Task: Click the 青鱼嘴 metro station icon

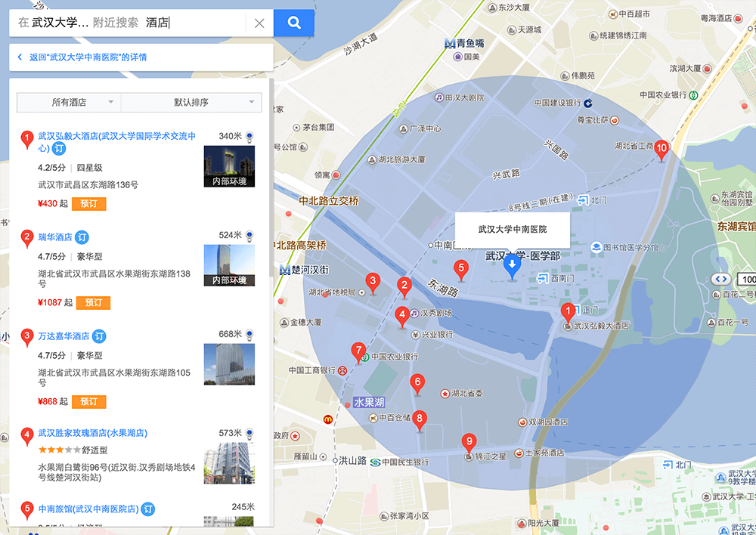Action: coord(450,43)
